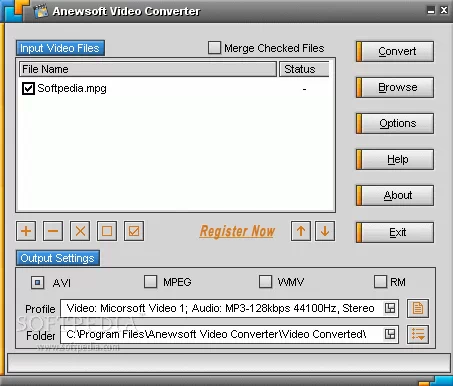Click the empty square uncheck-all icon
453x386 pixels.
pos(107,231)
